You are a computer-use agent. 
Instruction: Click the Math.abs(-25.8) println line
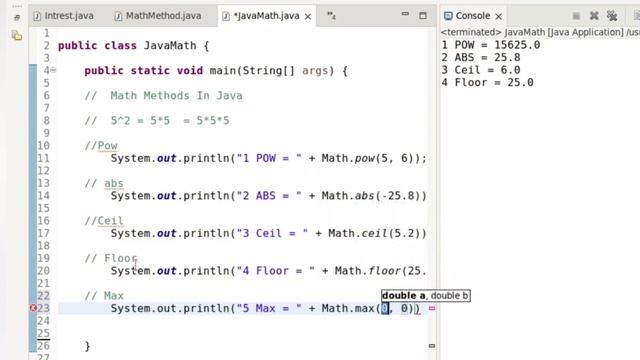[x=269, y=196]
